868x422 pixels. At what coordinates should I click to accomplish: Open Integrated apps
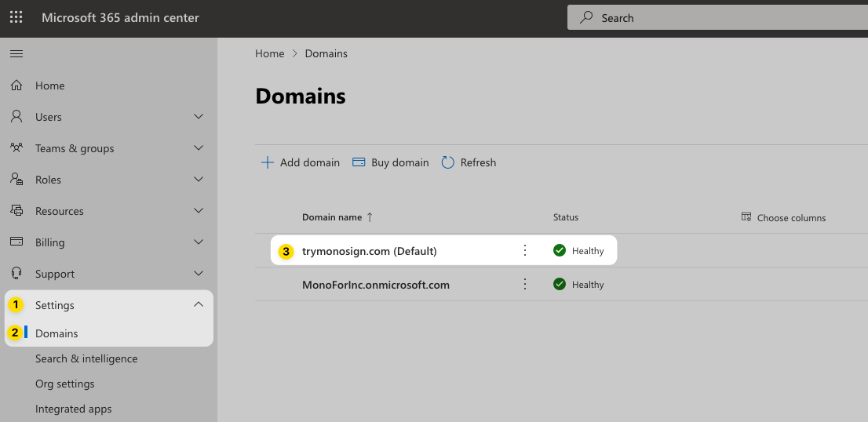(74, 409)
